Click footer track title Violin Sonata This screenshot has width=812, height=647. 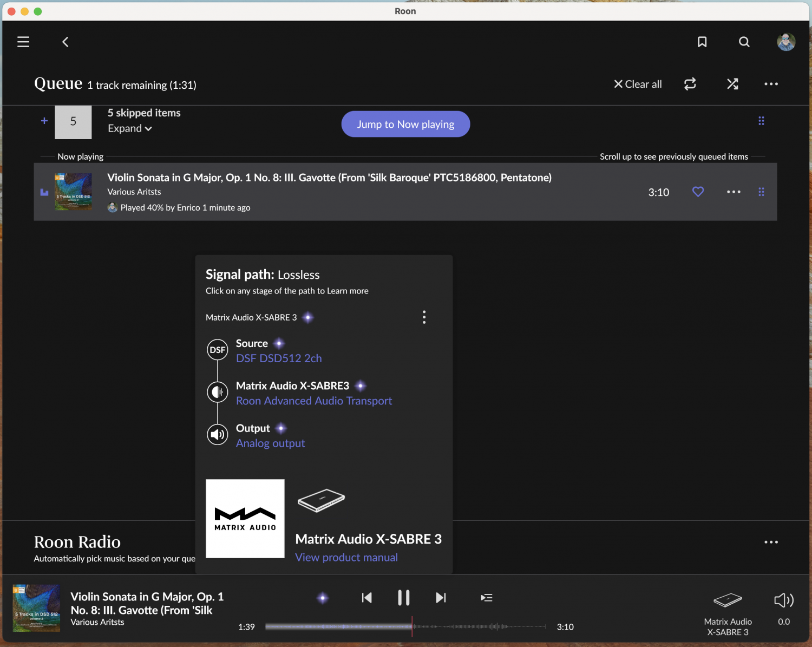coord(147,603)
